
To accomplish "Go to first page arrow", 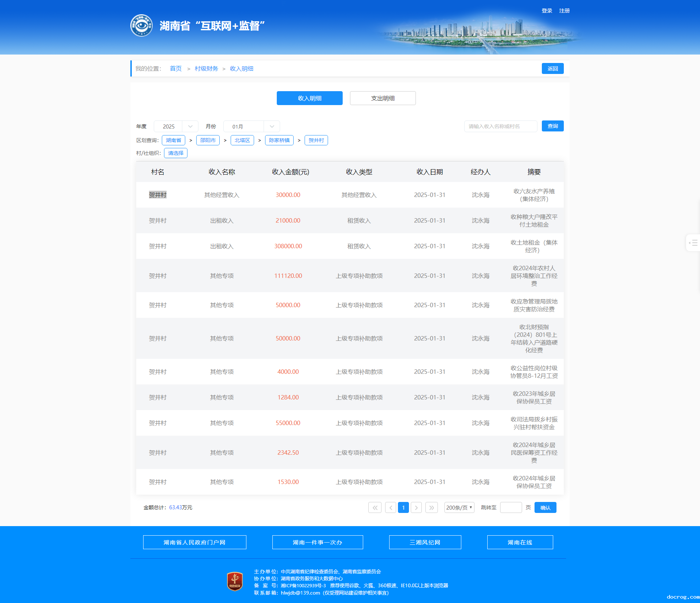I will 375,507.
